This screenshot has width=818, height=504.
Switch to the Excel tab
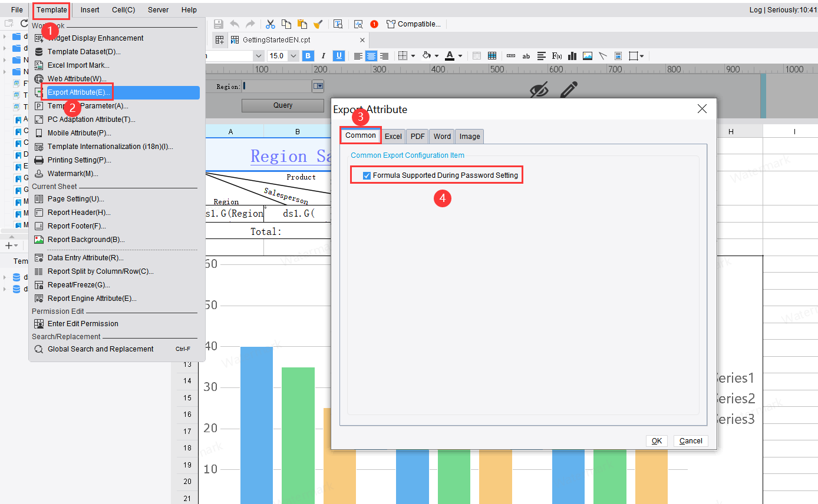393,136
